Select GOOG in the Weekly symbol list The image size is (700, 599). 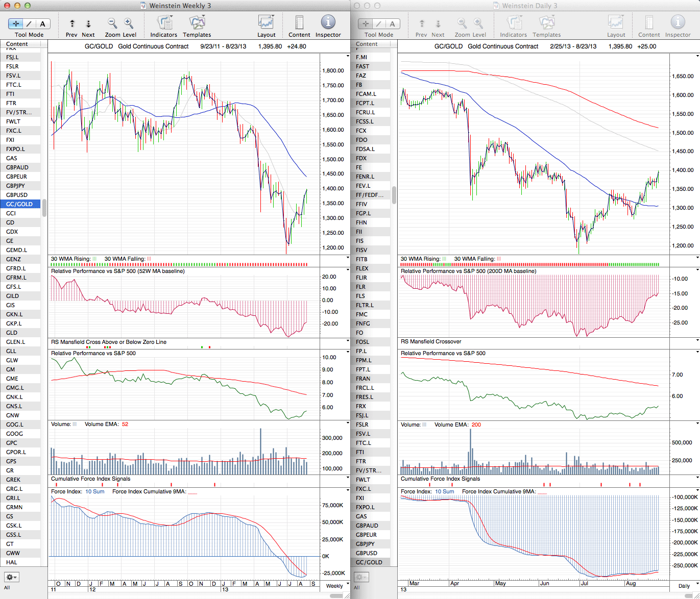click(x=14, y=434)
